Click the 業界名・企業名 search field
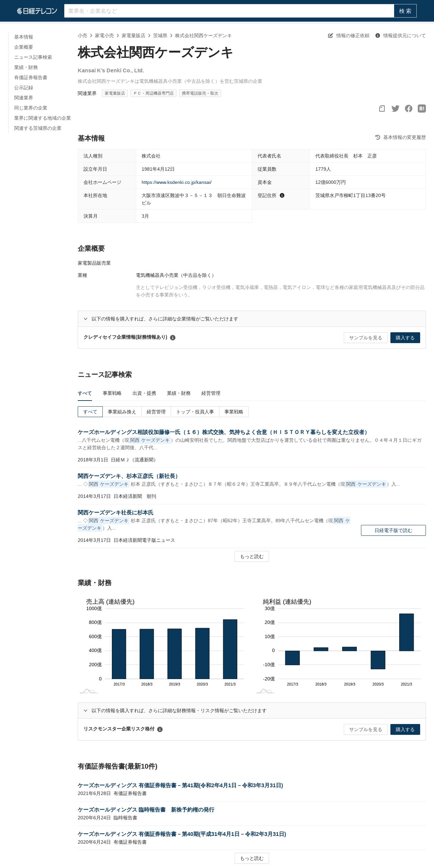The width and height of the screenshot is (434, 868). (229, 11)
